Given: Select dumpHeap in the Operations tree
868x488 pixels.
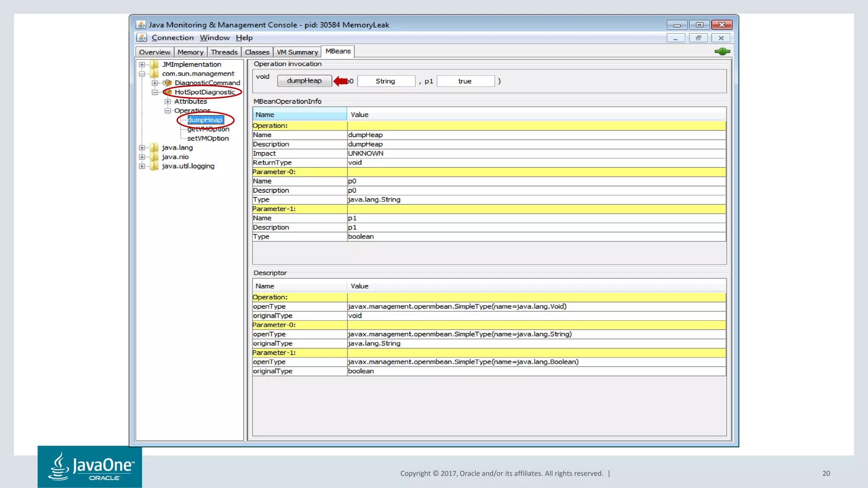Looking at the screenshot, I should click(205, 120).
